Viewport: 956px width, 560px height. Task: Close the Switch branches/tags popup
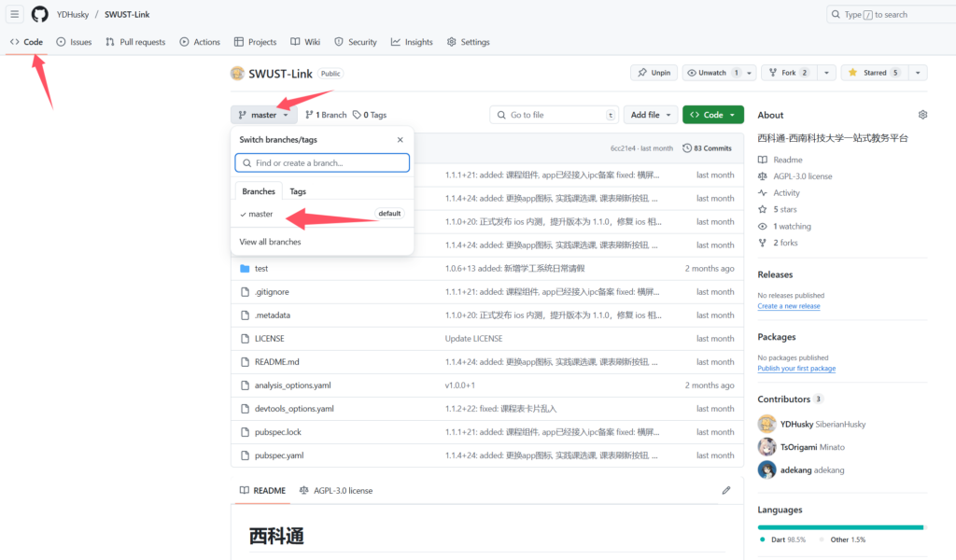point(401,139)
